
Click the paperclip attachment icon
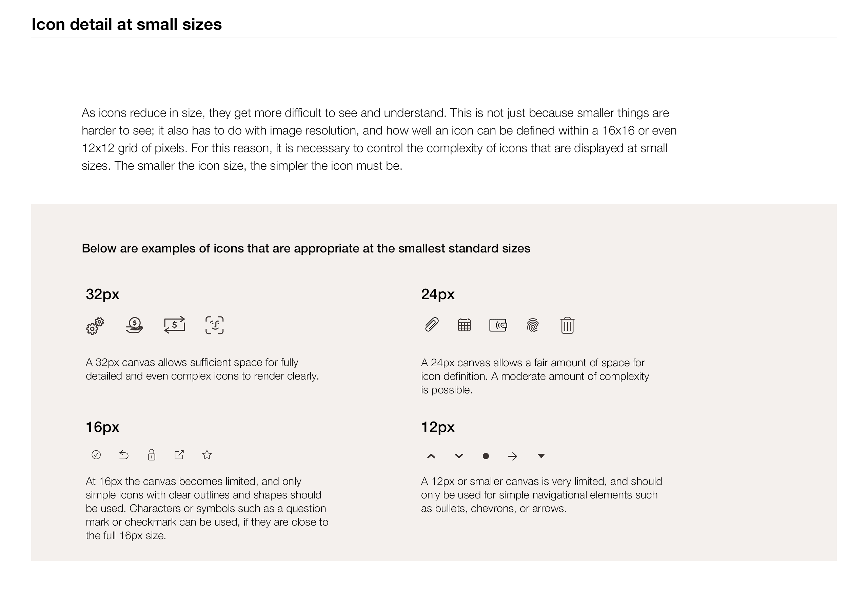(x=432, y=325)
